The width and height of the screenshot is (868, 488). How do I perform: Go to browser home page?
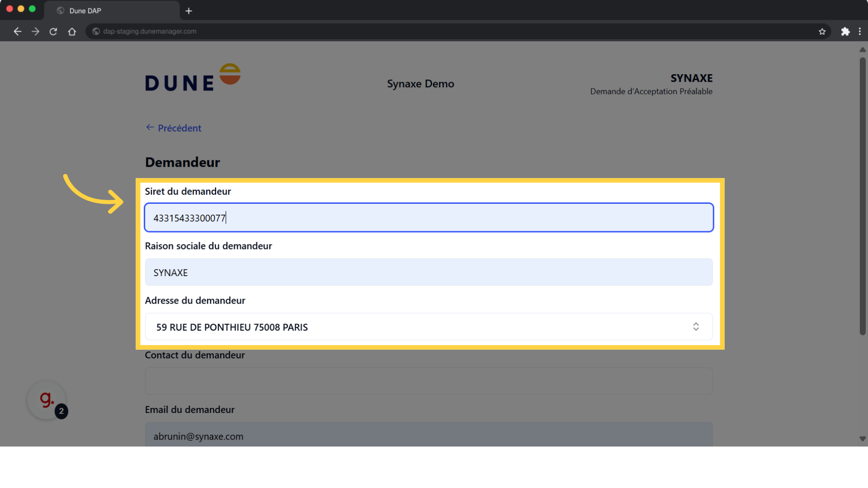[x=72, y=32]
